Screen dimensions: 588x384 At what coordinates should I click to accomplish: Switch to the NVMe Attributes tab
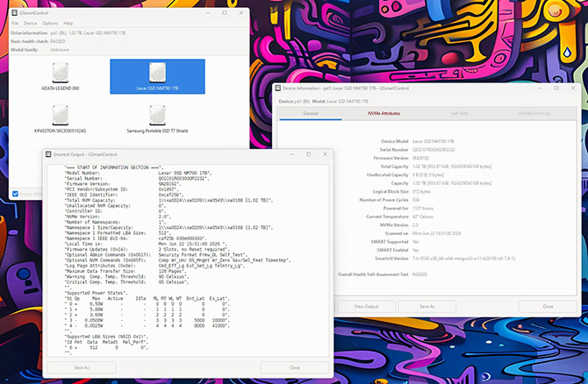tap(384, 113)
